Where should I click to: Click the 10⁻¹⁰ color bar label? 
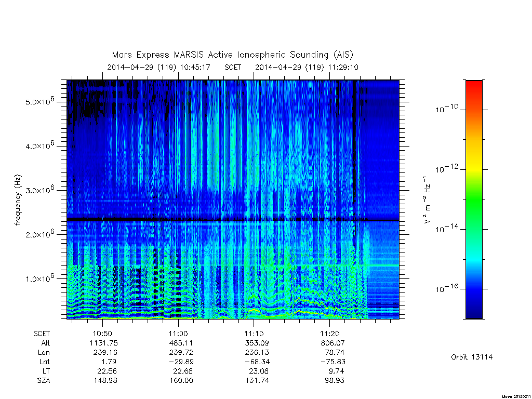[447, 109]
